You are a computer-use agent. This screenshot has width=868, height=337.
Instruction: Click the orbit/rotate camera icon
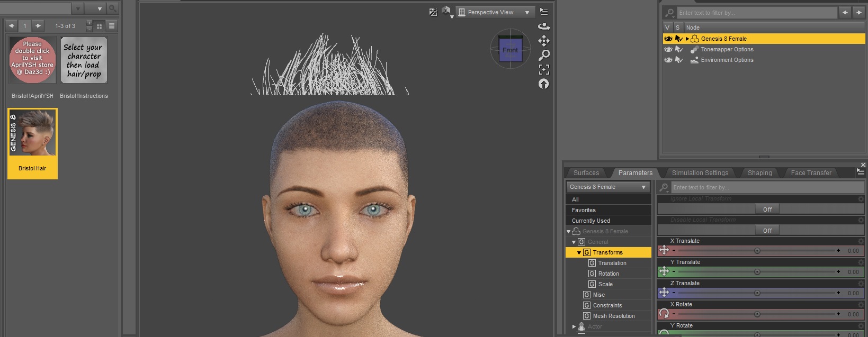pyautogui.click(x=544, y=26)
